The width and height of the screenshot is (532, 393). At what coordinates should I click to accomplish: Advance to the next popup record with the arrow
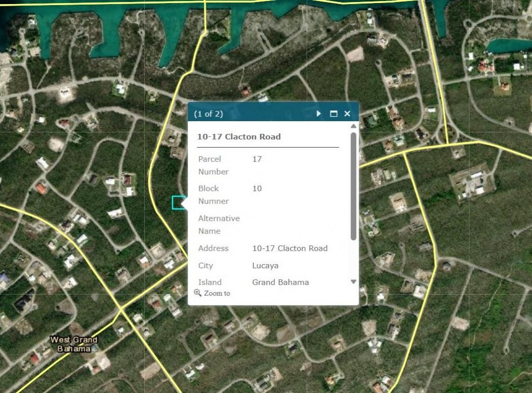[x=318, y=114]
